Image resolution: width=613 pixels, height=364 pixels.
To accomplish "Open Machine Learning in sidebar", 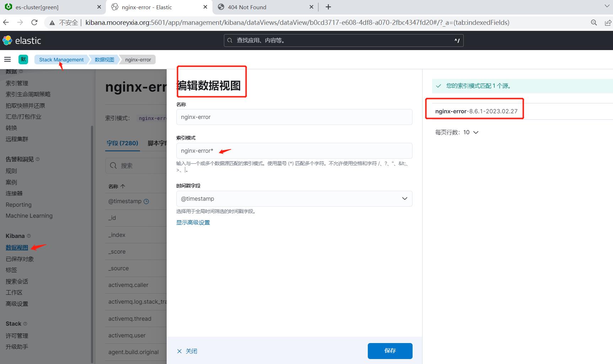I will [29, 216].
